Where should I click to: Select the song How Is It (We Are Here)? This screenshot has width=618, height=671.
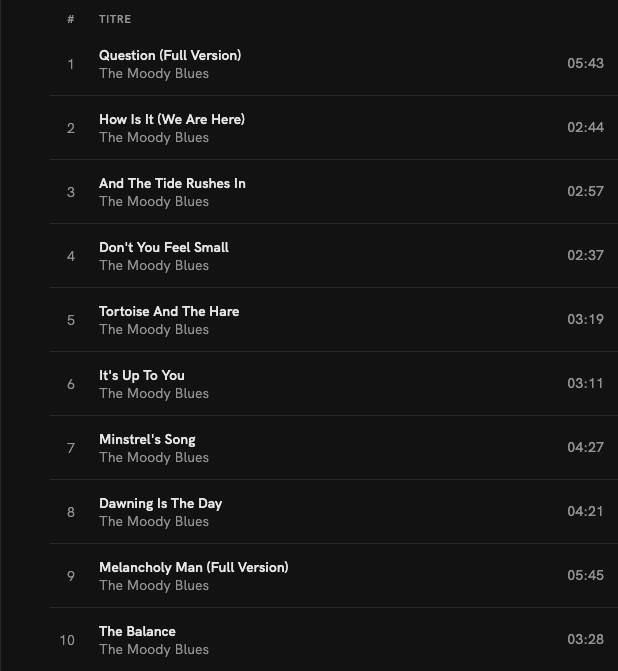172,119
